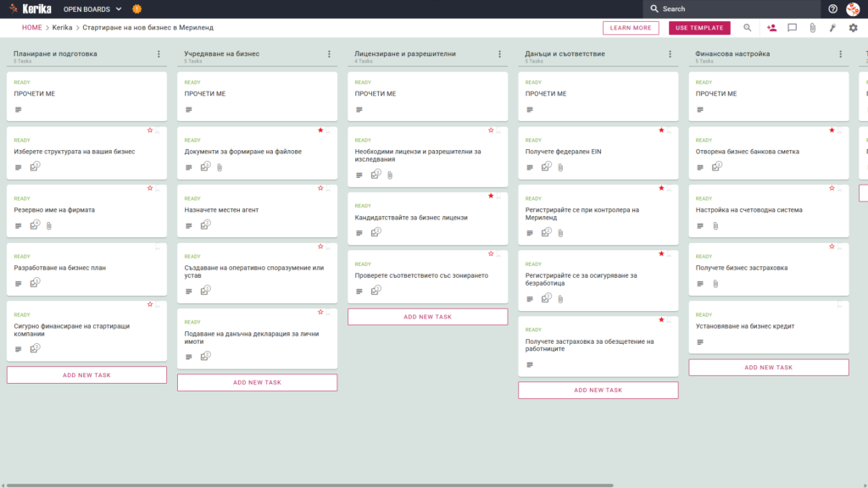The image size is (868, 488).
Task: Open board search magnifier icon
Action: tap(748, 28)
